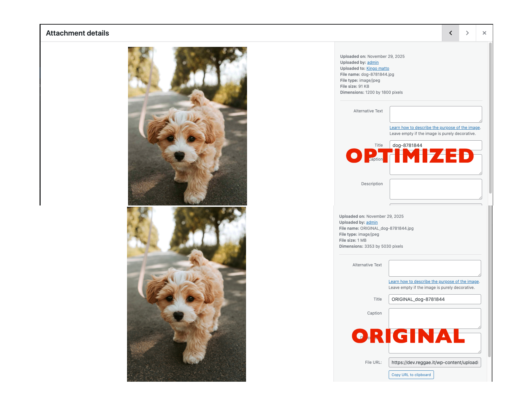Focus the original image's Alternative Text box
Viewport: 532px width, 399px height.
435,268
